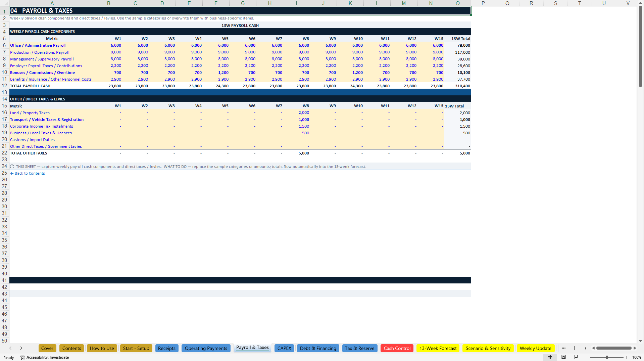Go to next sheet tabs arrow
The height and width of the screenshot is (361, 644).
(21, 348)
